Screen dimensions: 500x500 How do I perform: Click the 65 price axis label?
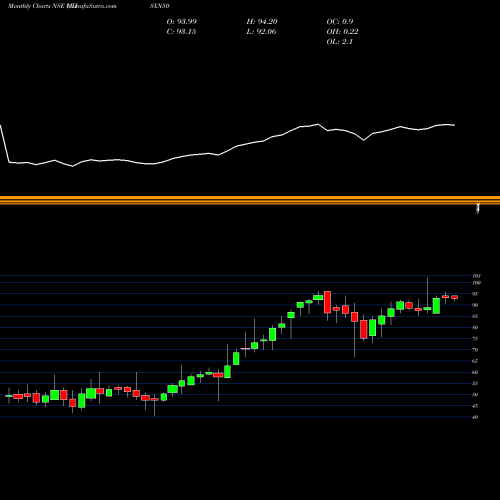tap(475, 361)
